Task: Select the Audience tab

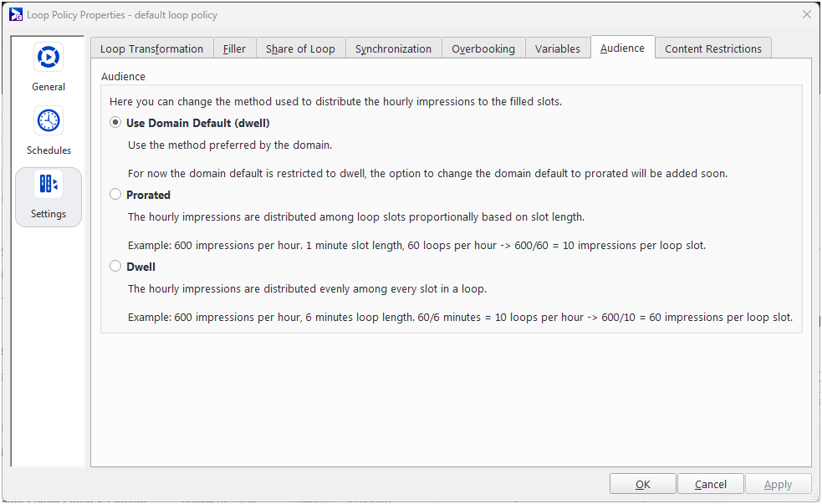Action: coord(622,48)
